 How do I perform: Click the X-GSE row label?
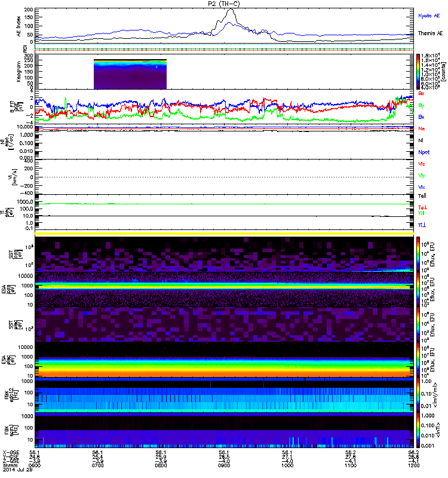click(10, 453)
